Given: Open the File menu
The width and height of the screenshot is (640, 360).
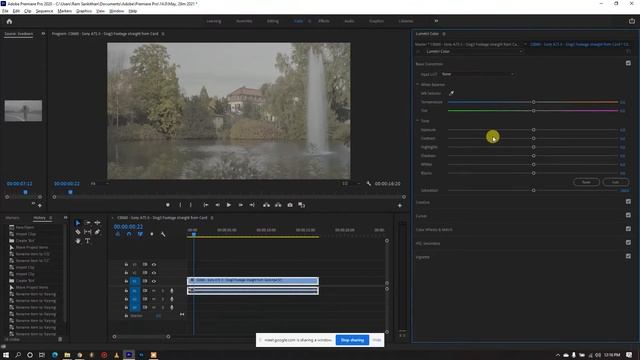Looking at the screenshot, I should [x=5, y=11].
